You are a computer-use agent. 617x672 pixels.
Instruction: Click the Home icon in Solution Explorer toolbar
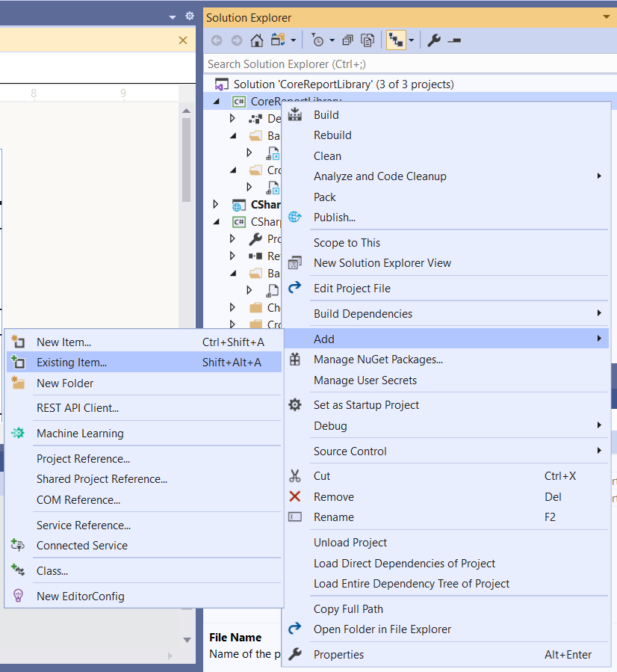pos(257,40)
